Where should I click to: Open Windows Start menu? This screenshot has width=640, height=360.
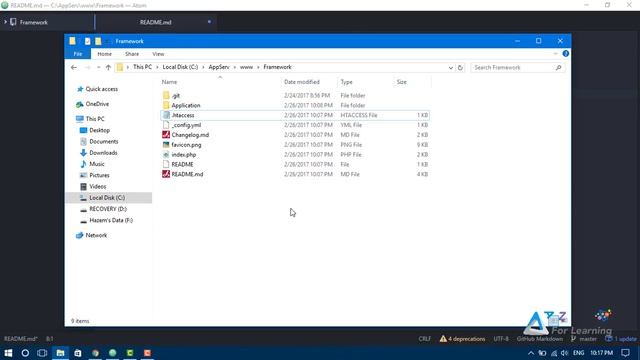tap(8, 353)
